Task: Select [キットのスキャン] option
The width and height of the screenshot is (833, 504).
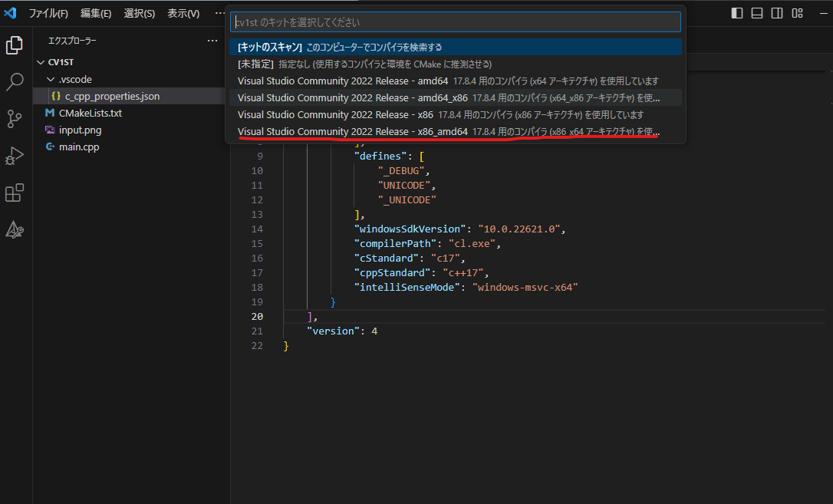Action: pos(456,48)
